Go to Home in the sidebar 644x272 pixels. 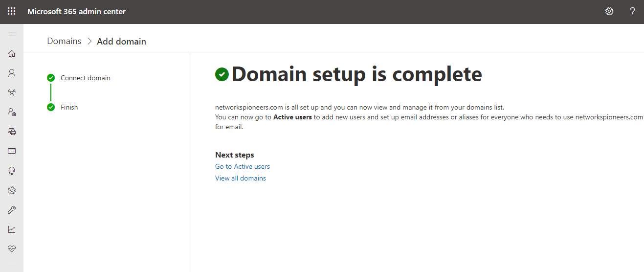[x=12, y=53]
